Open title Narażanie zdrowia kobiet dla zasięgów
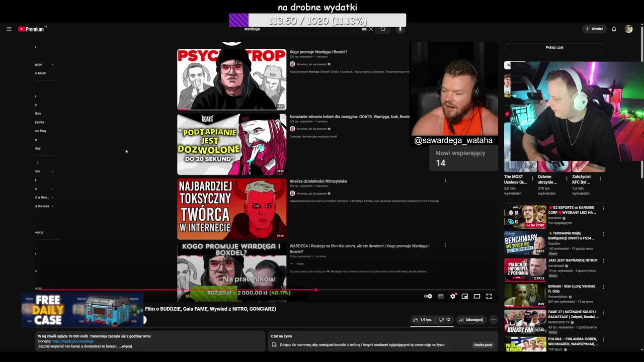The image size is (644, 362). pyautogui.click(x=350, y=117)
